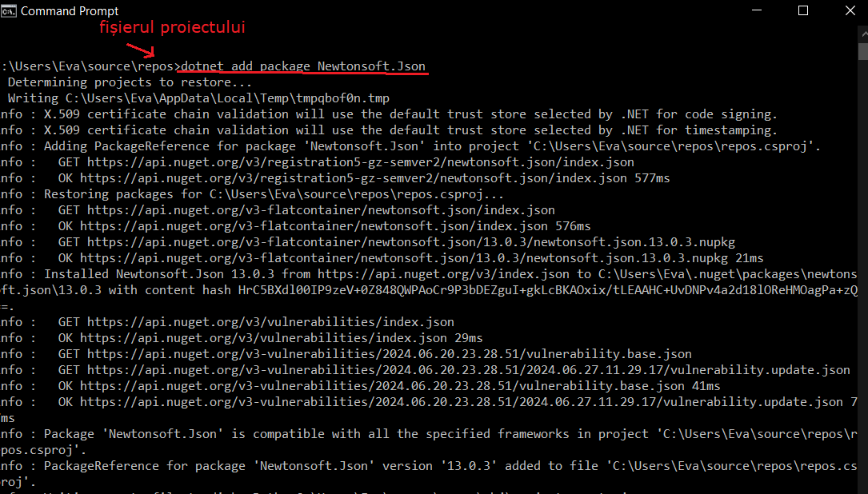Click the 'dotnet add package Newtonsoft.Json' command
868x494 pixels.
(x=303, y=66)
